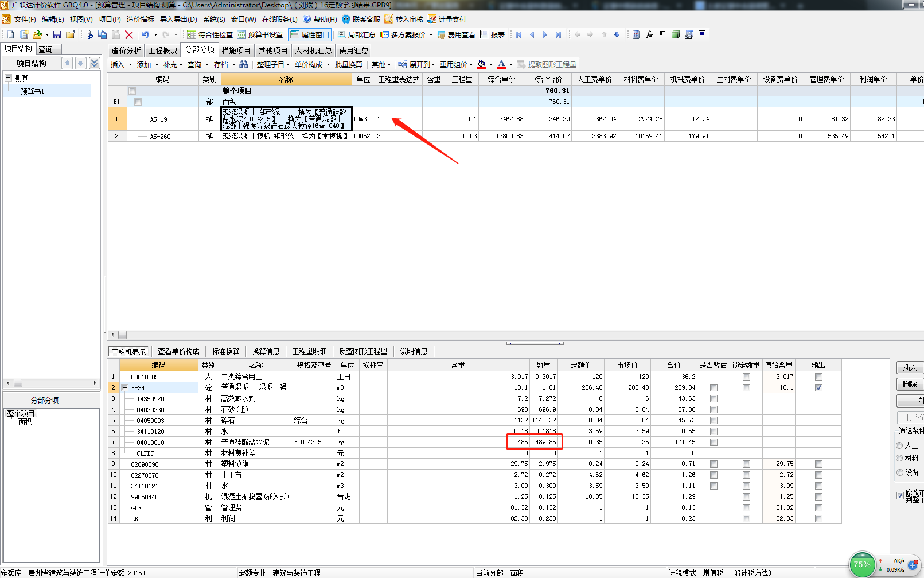Image resolution: width=924 pixels, height=578 pixels.
Task: Jump to first record arrow icon
Action: pos(519,35)
